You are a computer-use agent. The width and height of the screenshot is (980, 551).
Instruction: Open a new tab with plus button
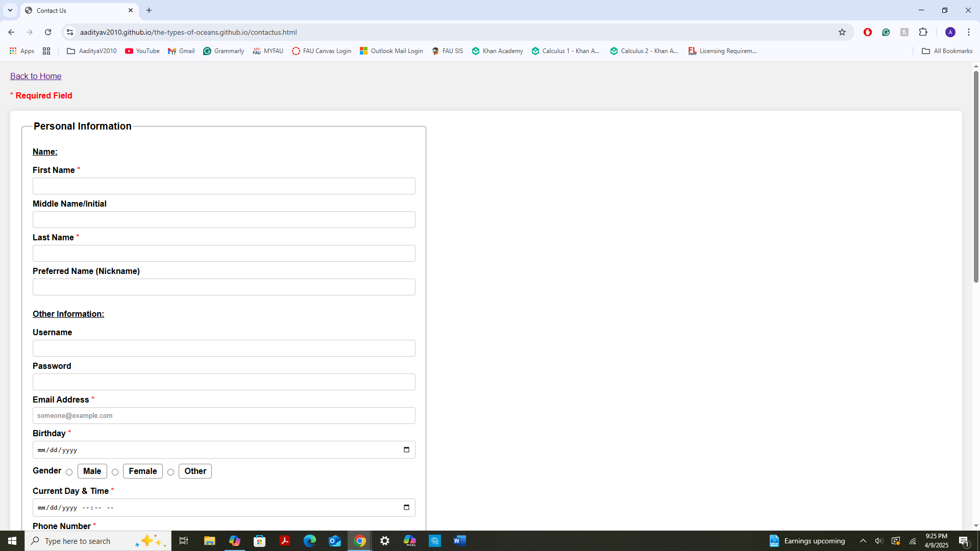pos(149,10)
